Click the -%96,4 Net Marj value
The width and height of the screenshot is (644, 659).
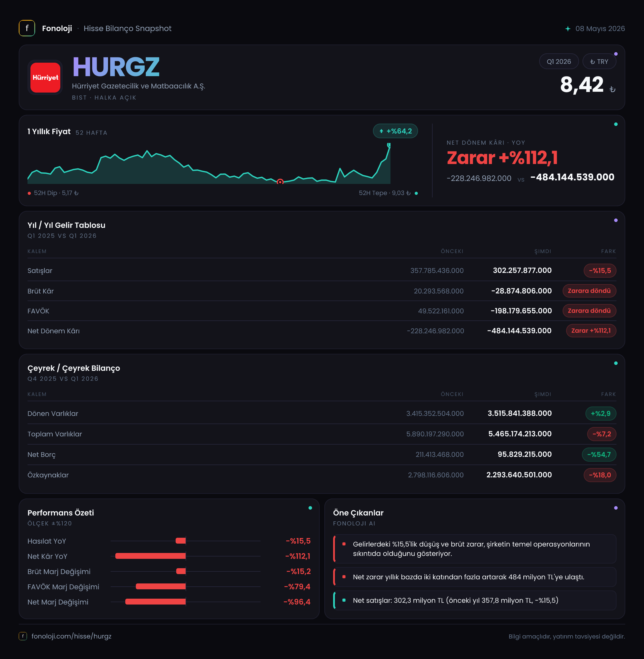297,602
